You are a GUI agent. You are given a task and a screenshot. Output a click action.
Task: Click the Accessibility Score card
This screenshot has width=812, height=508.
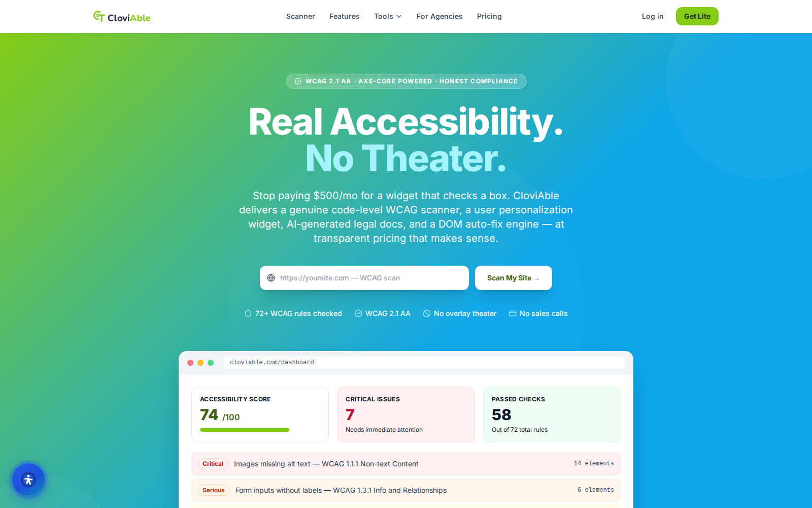tap(260, 415)
